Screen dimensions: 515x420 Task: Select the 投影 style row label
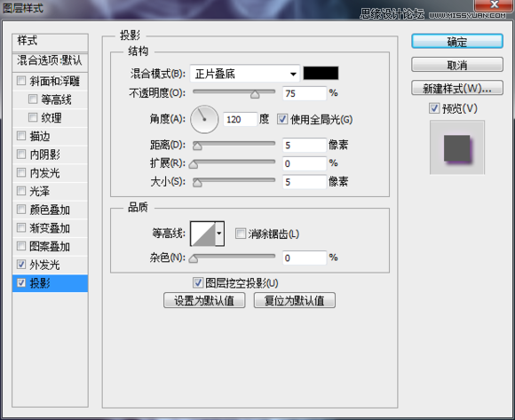[x=40, y=282]
